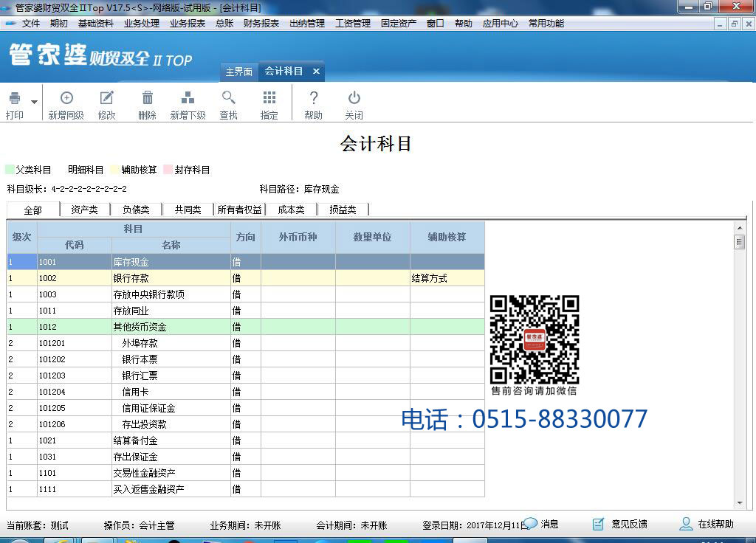The height and width of the screenshot is (543, 756).
Task: Select the 外埠存款 row
Action: tap(246, 343)
